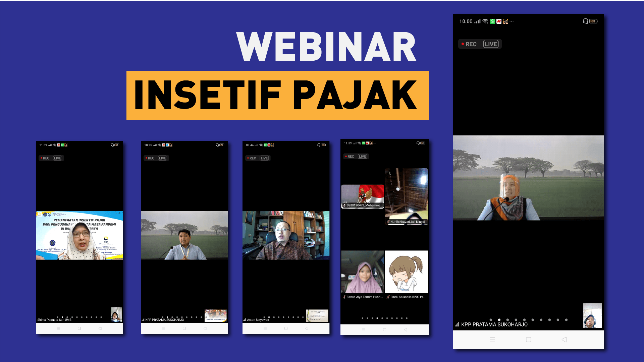Click the KPP PRATAMA SUKOHARJO label in large phone
Screen dimensions: 644x362
point(494,324)
